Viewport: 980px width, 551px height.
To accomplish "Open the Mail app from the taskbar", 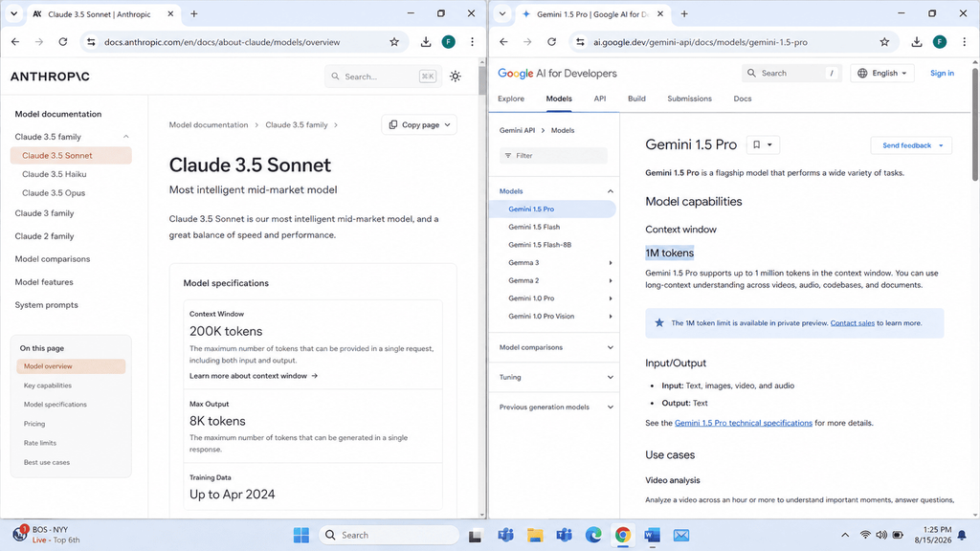I will pyautogui.click(x=681, y=535).
